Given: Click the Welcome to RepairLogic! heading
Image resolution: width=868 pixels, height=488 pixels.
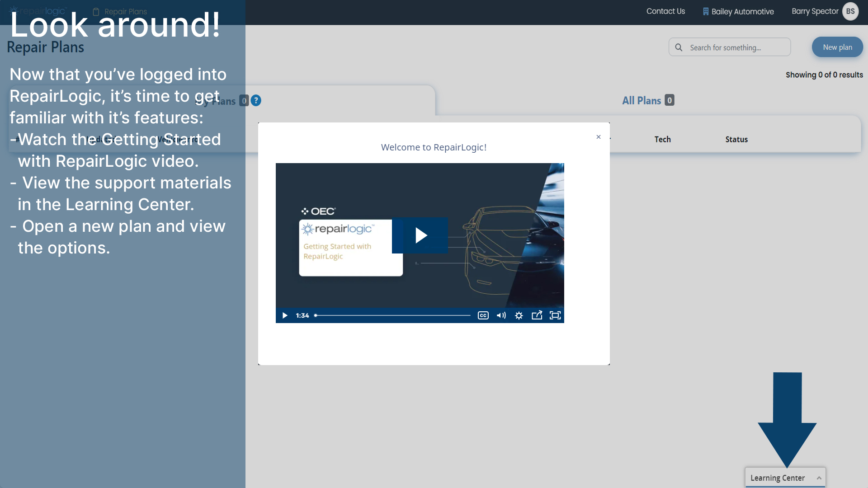Looking at the screenshot, I should (x=434, y=147).
